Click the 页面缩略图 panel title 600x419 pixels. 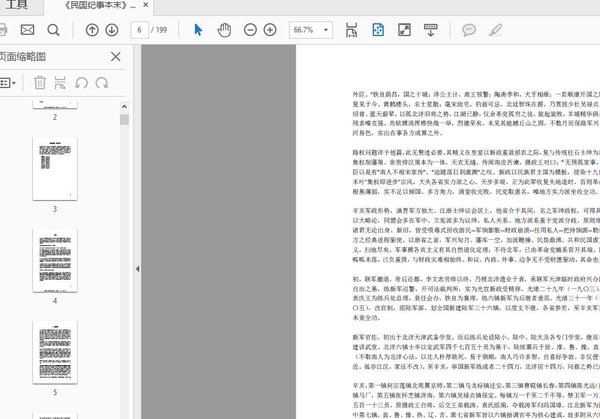pos(23,57)
